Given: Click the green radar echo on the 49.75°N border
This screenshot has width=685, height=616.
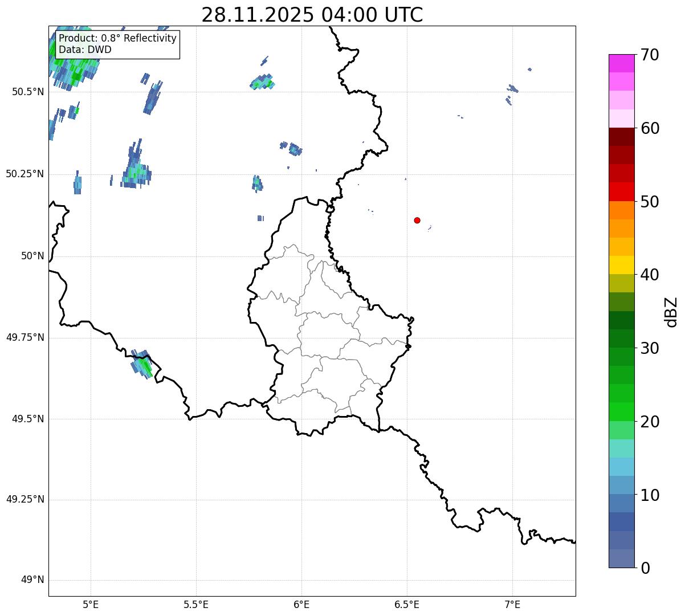Looking at the screenshot, I should pos(142,364).
